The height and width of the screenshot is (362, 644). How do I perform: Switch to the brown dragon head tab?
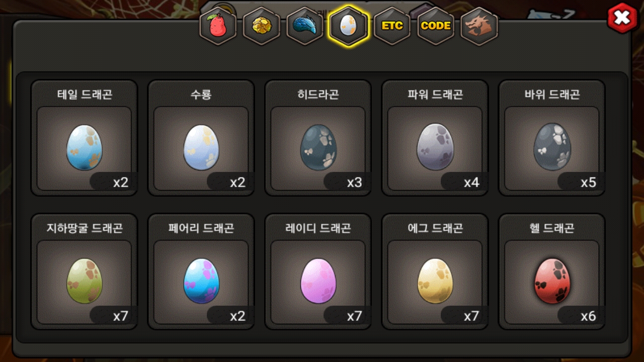(x=479, y=26)
